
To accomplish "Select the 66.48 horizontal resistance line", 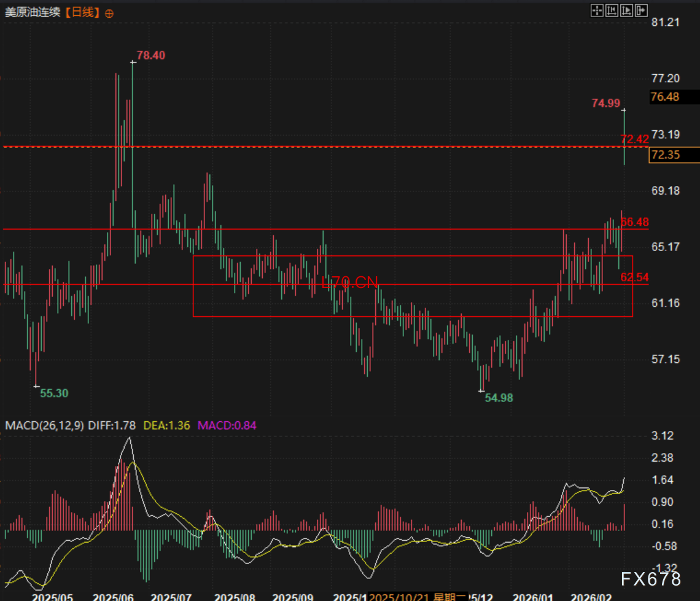I will pos(307,229).
